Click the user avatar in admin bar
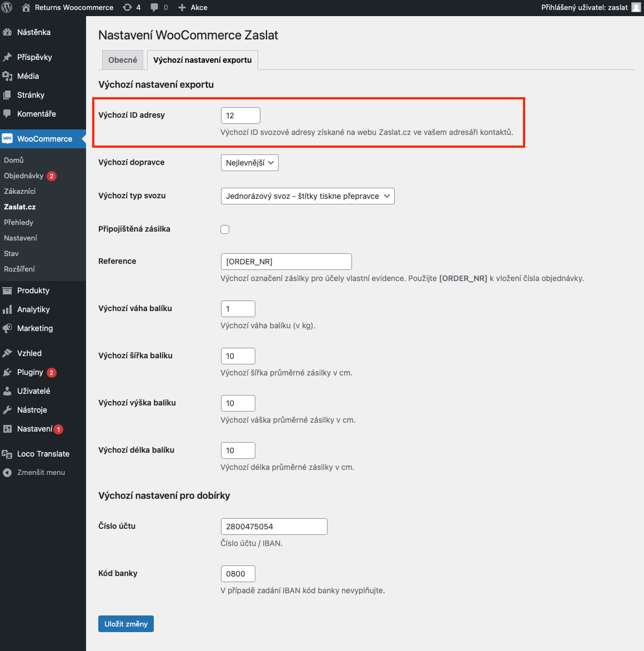 [636, 7]
